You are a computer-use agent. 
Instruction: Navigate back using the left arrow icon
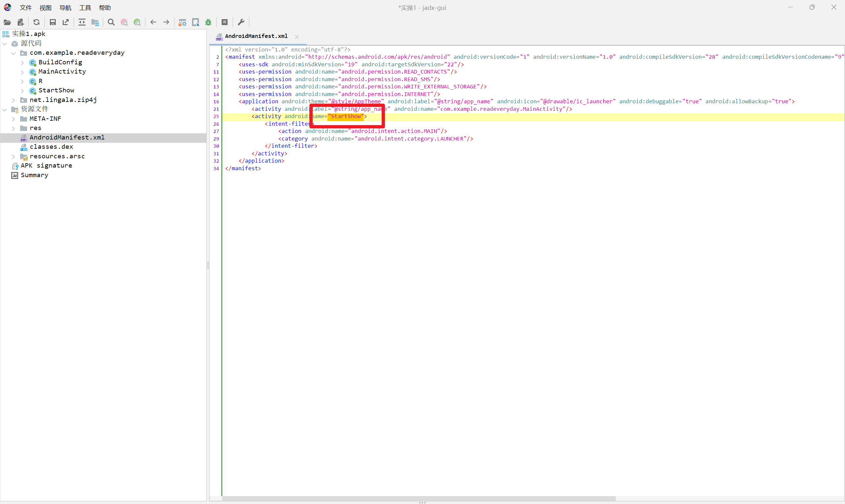point(153,22)
